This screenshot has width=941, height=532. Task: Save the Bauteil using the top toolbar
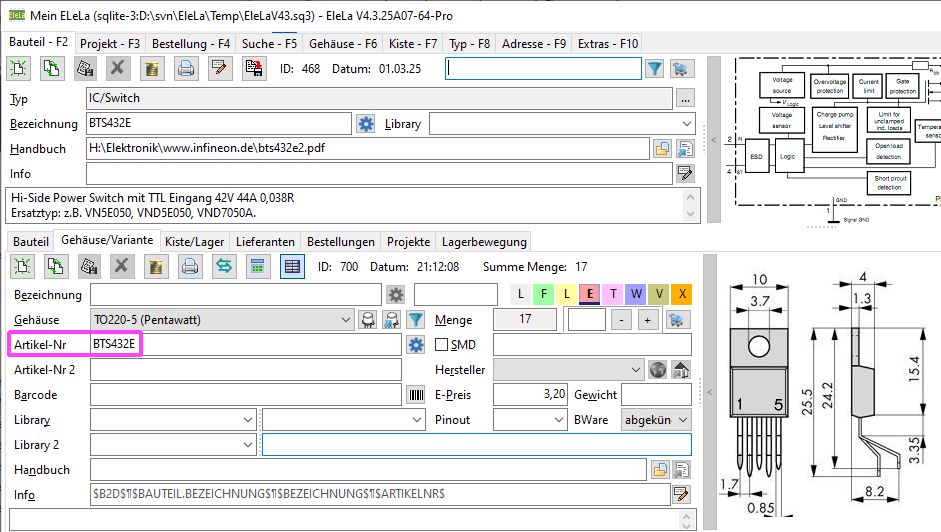(x=85, y=68)
